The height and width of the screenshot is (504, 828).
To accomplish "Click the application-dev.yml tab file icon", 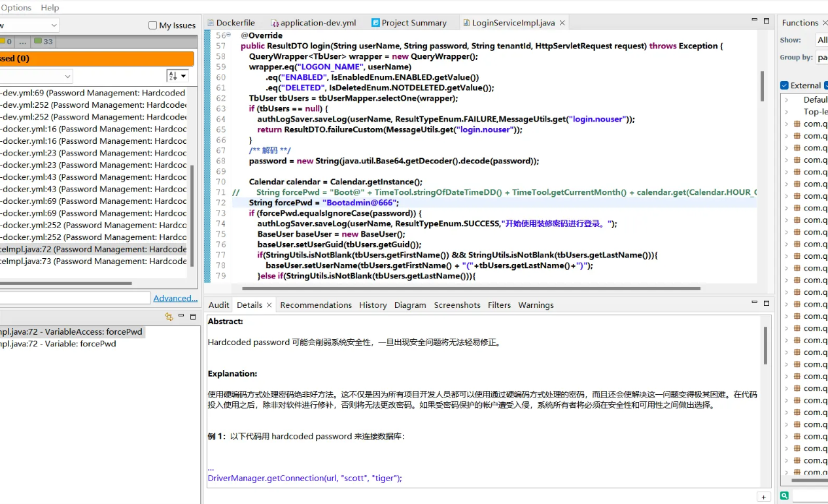I will click(275, 23).
